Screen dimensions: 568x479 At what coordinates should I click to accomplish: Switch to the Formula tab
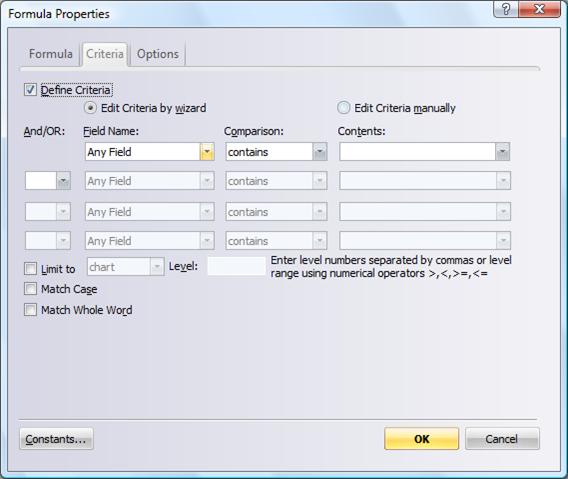click(x=51, y=54)
